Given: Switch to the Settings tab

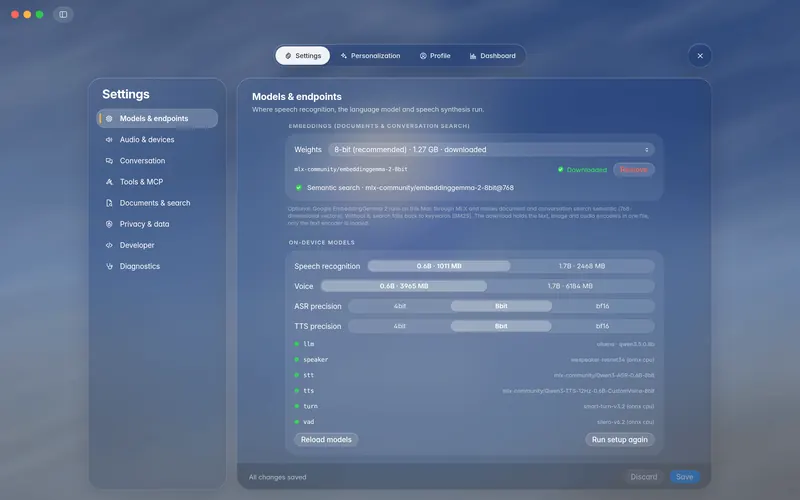Looking at the screenshot, I should point(303,56).
